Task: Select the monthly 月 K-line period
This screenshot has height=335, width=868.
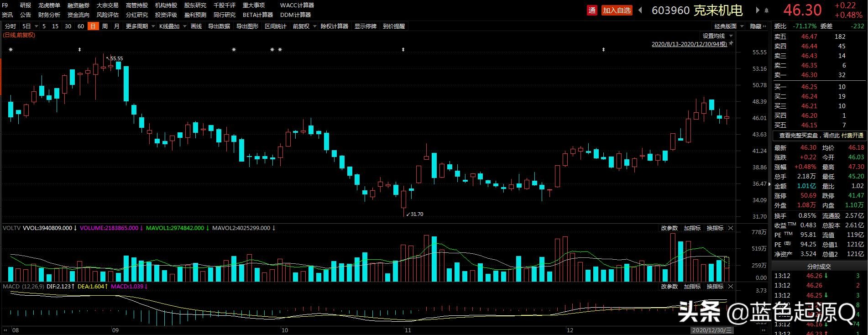Action: pos(116,26)
